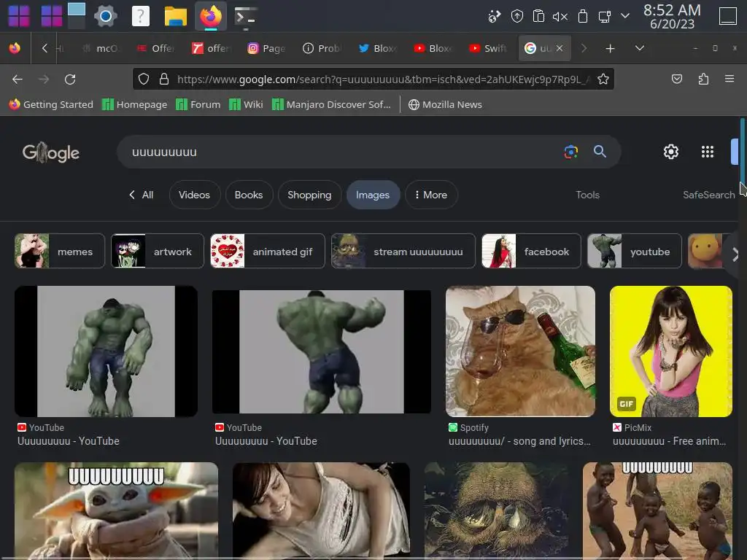Open the file manager taskbar icon
Image resolution: width=747 pixels, height=560 pixels.
click(x=175, y=17)
